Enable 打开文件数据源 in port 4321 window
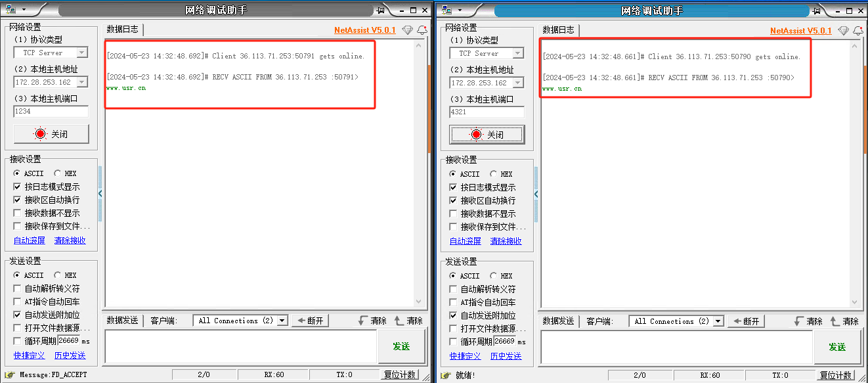Viewport: 868px width, 383px height. (454, 328)
